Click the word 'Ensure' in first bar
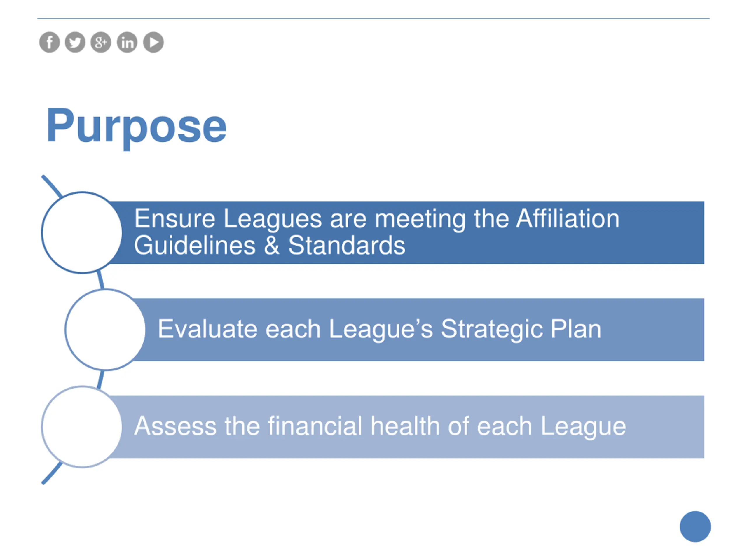747x560 pixels. [174, 219]
